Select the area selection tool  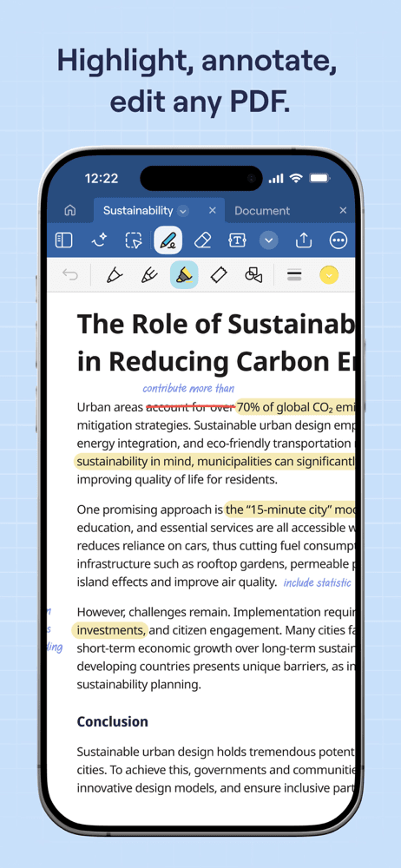(134, 240)
